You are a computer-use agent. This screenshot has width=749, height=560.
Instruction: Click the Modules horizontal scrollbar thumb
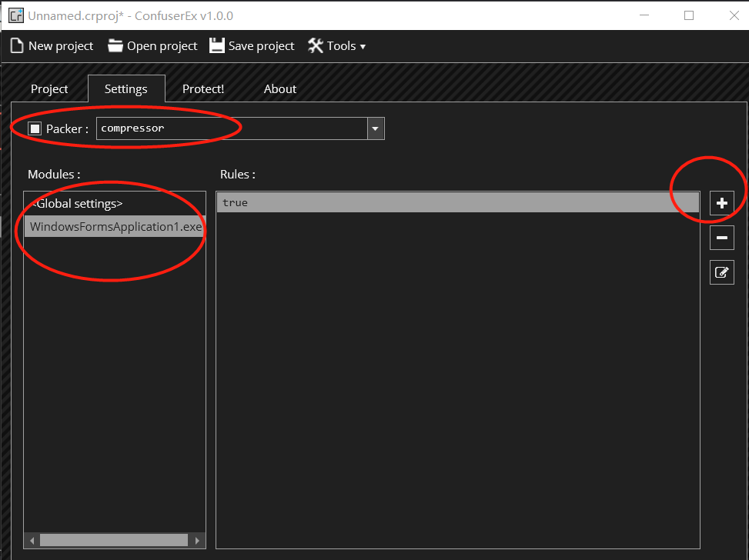(114, 540)
